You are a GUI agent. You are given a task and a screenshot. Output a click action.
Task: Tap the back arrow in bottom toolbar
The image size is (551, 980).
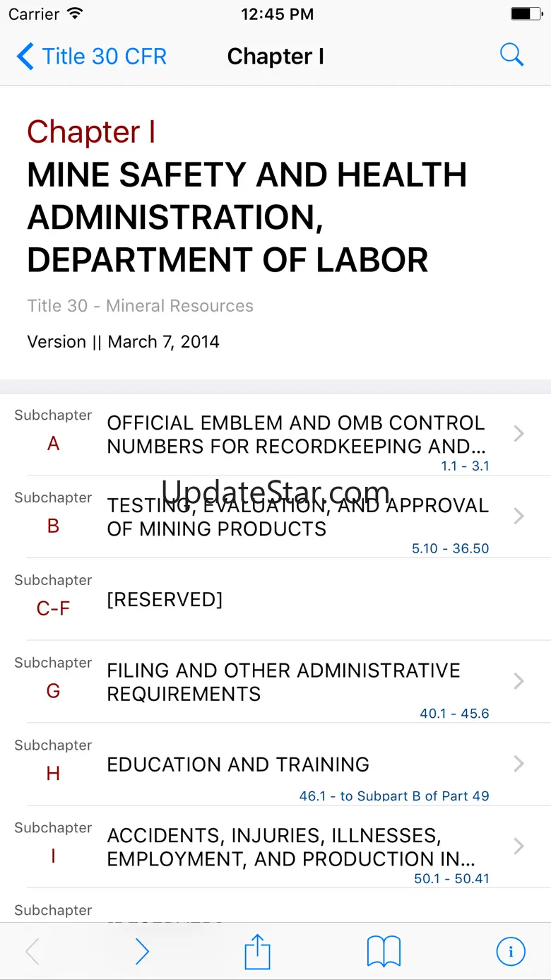(32, 952)
